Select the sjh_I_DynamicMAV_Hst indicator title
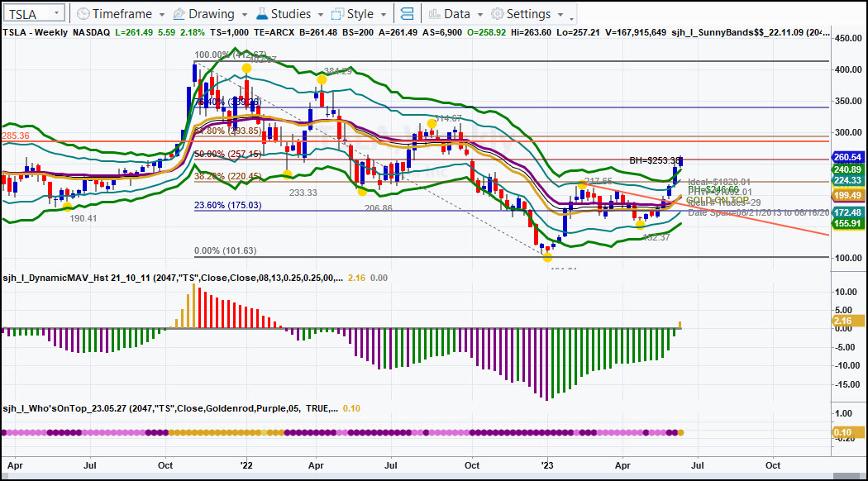 click(173, 278)
